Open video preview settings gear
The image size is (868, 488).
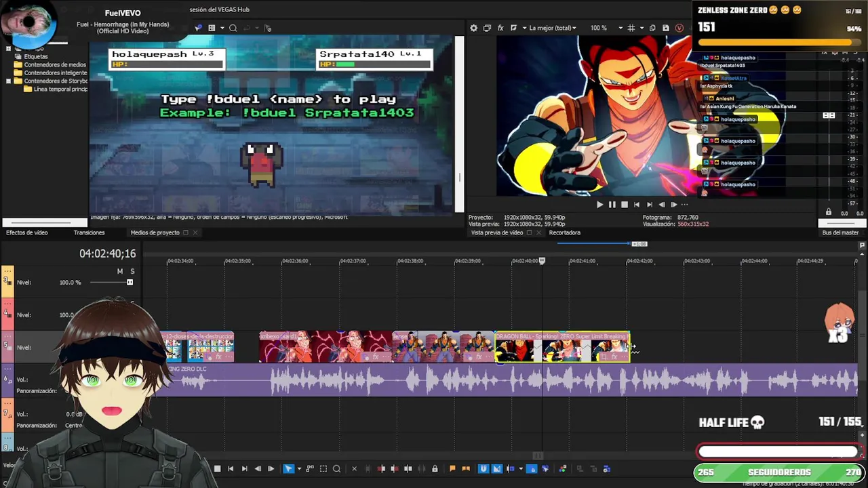point(473,28)
